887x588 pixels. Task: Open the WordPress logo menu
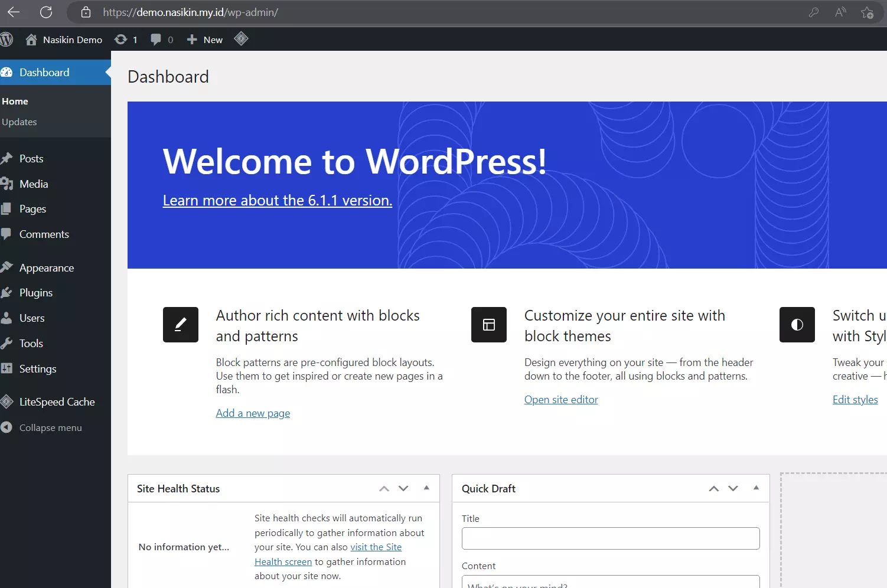6,40
